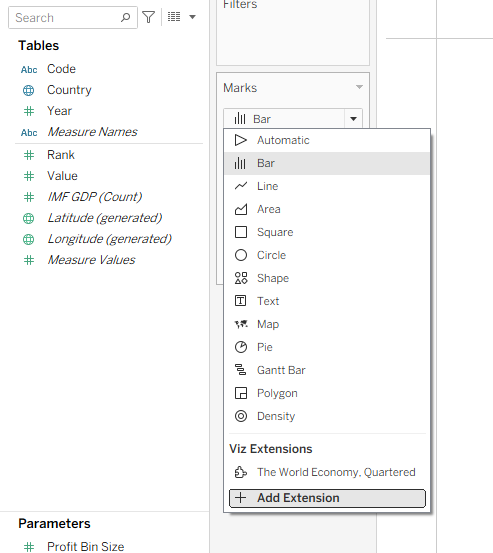Screen dimensions: 493x553
Task: Choose Gantt Bar mark type
Action: click(x=327, y=370)
